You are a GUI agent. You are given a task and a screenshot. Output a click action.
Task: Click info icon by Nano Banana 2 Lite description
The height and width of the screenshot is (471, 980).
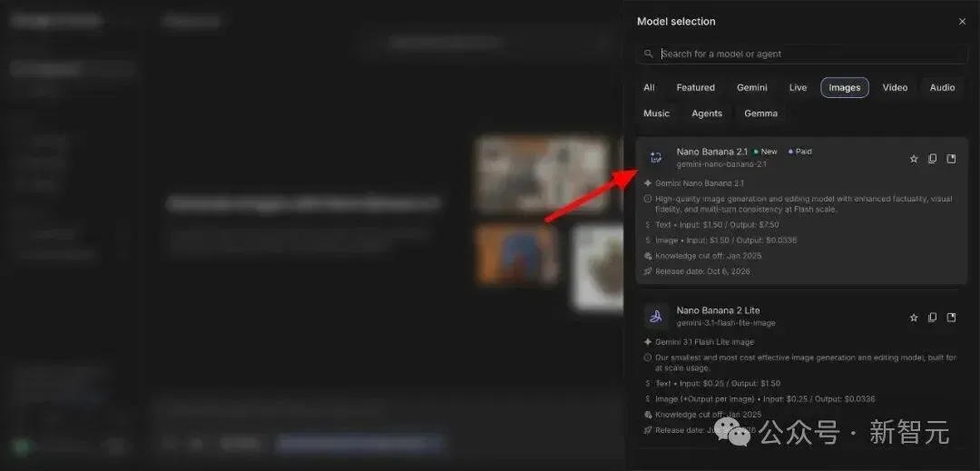tap(648, 358)
